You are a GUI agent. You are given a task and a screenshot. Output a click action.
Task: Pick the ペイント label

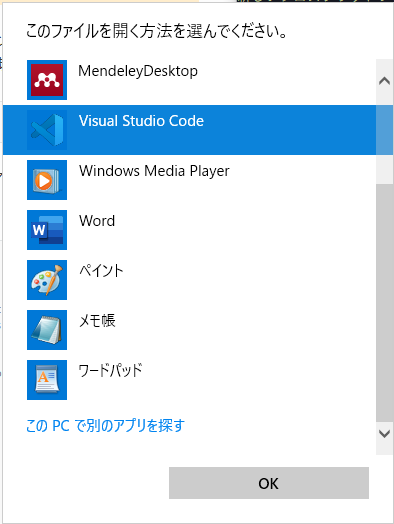point(101,271)
